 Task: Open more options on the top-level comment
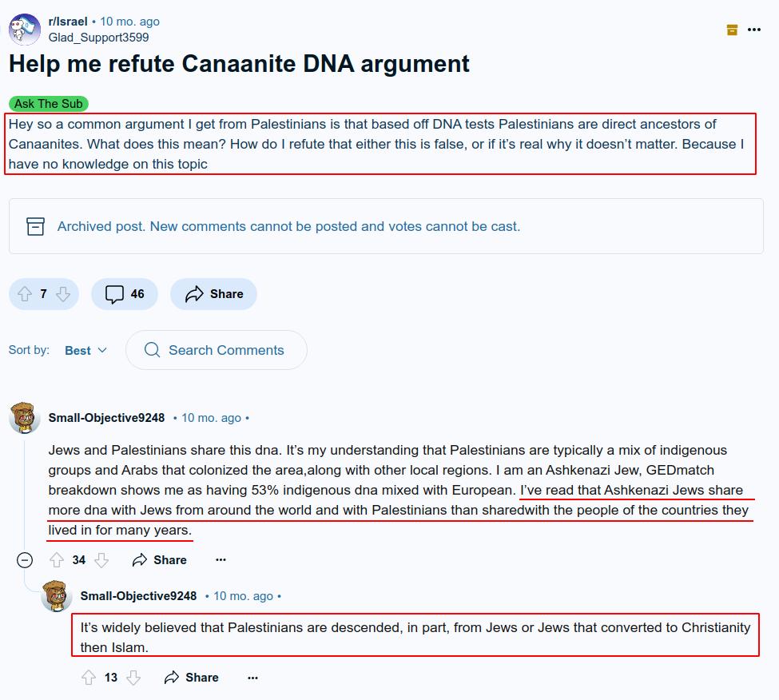click(221, 560)
